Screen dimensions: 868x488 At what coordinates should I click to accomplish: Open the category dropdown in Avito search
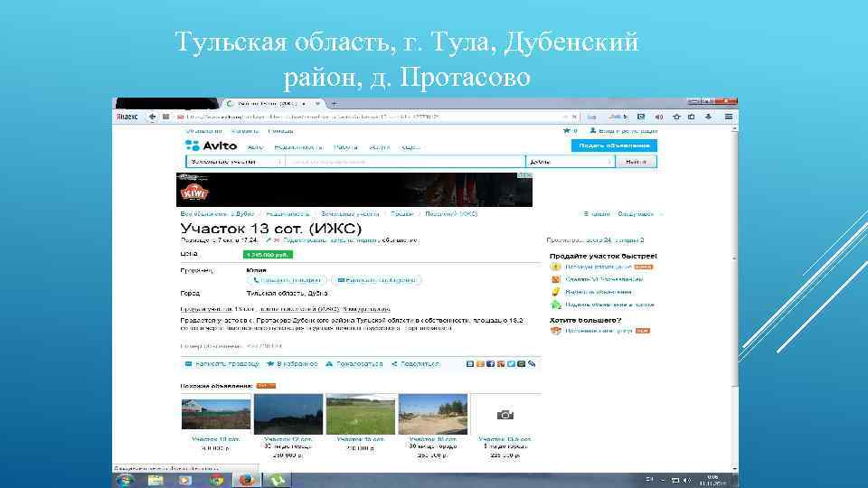[x=235, y=162]
